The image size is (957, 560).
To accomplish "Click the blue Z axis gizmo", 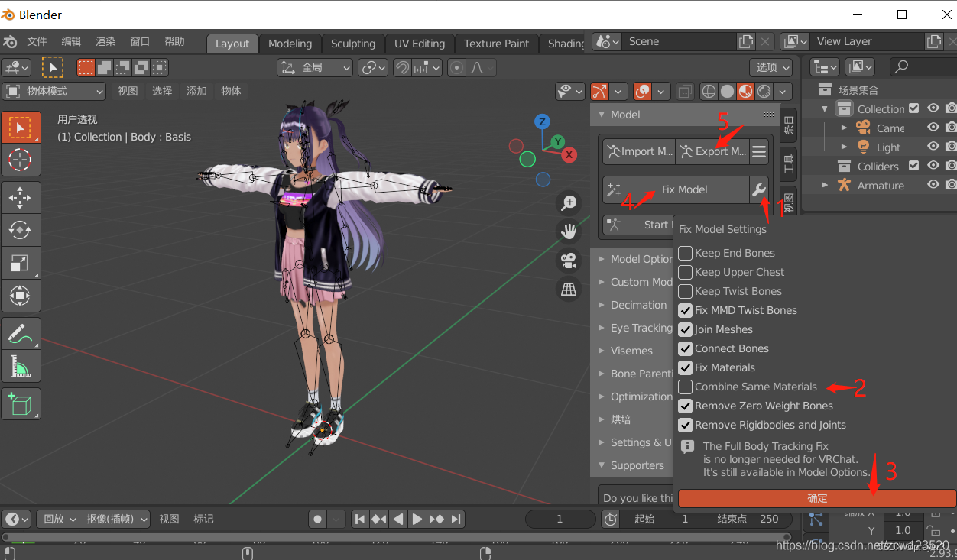I will 543,121.
